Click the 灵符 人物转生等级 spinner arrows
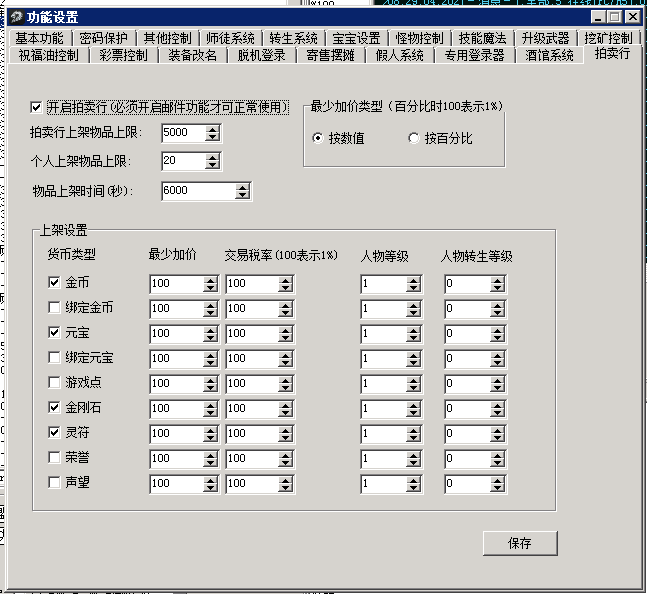Screen dimensions: 647x594 [498, 434]
